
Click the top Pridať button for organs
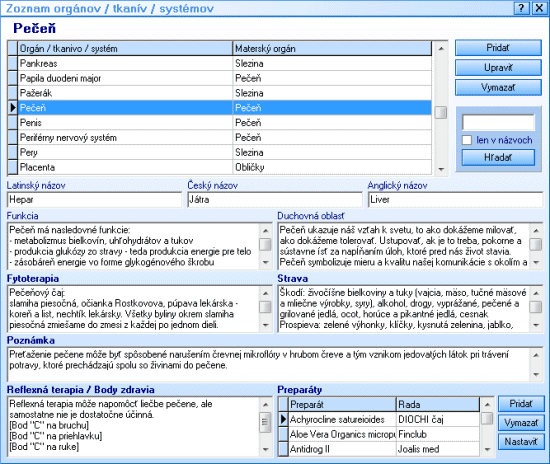pyautogui.click(x=498, y=48)
